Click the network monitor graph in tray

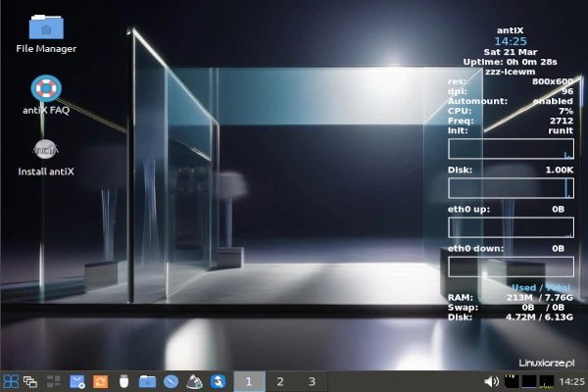pos(547,381)
